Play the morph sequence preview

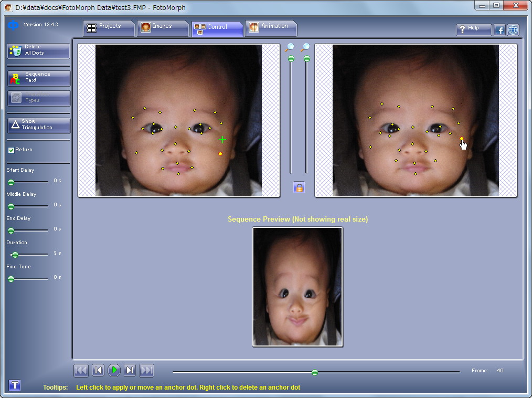[114, 370]
